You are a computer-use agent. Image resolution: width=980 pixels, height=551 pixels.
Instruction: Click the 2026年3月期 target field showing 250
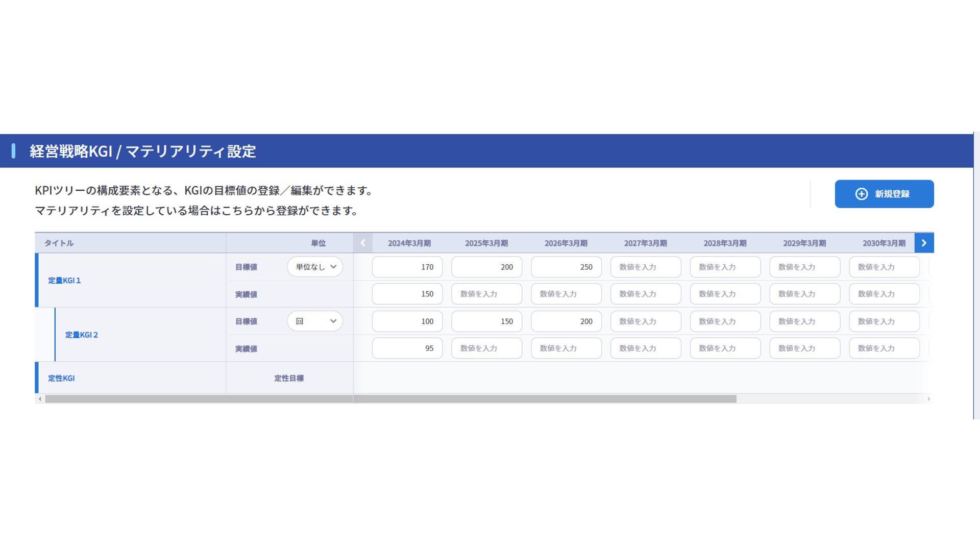[x=566, y=267]
